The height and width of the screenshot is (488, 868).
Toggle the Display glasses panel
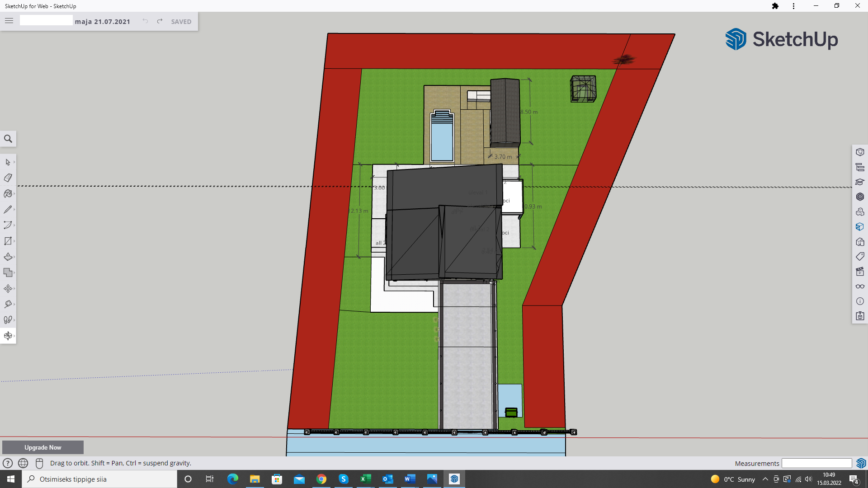coord(860,286)
